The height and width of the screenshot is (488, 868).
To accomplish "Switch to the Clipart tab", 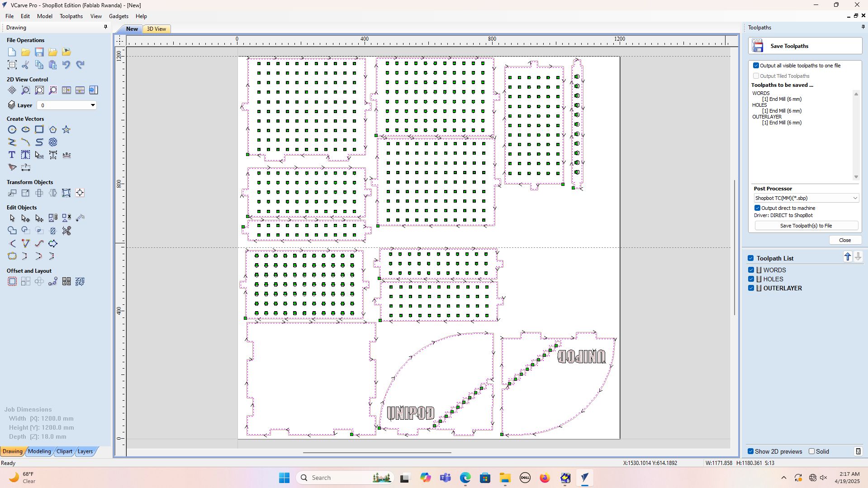I will 64,451.
